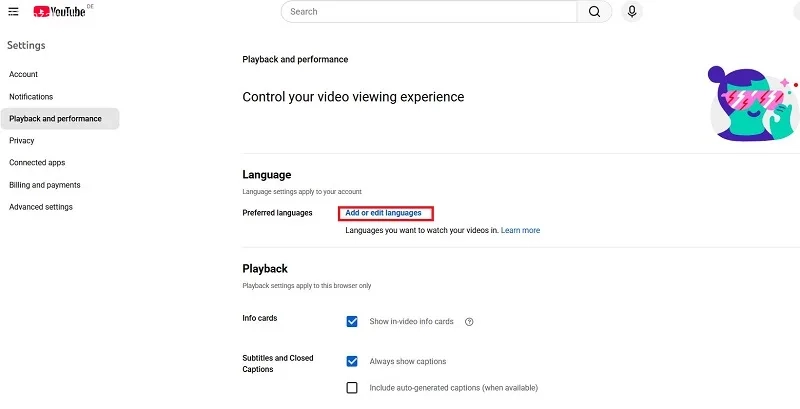800x409 pixels.
Task: Click the sunglasses character illustration
Action: [x=754, y=103]
